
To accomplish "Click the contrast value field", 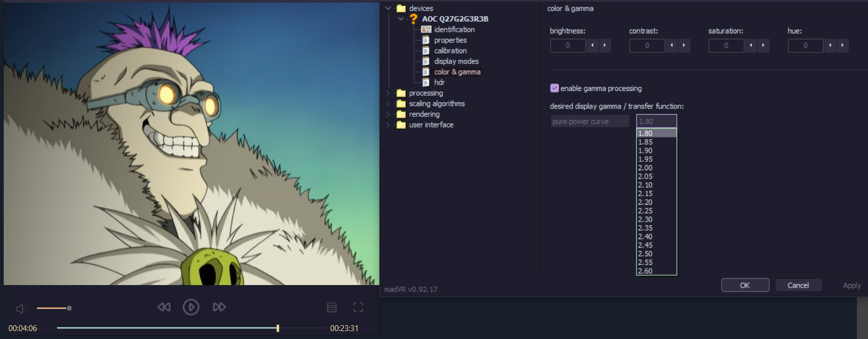I will (647, 45).
